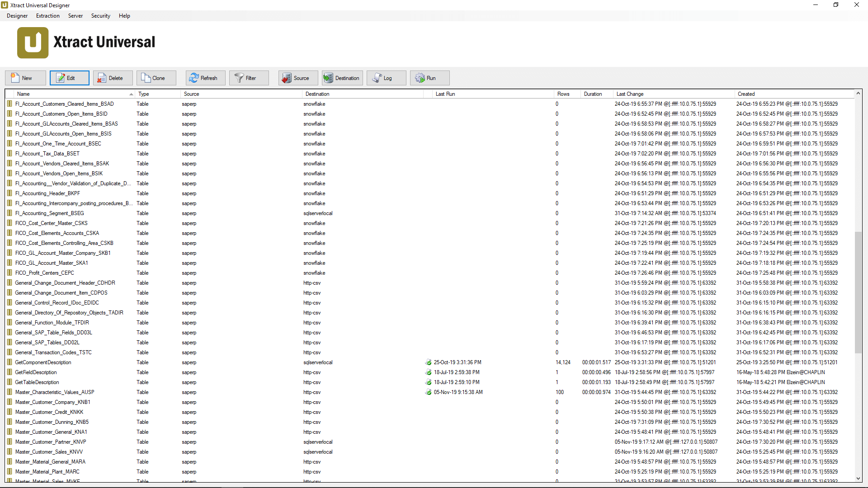868x488 pixels.
Task: Click the New extraction button
Action: [25, 78]
